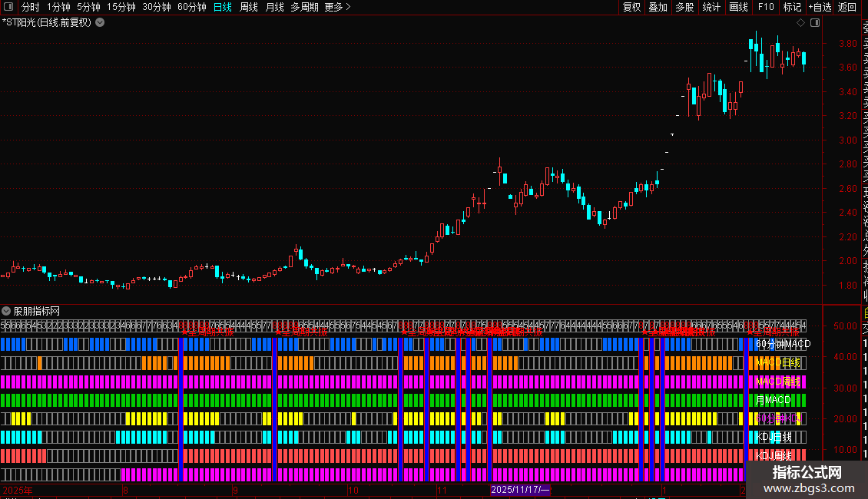The image size is (868, 499).
Task: Select the 1分钟 period tab
Action: [x=58, y=7]
